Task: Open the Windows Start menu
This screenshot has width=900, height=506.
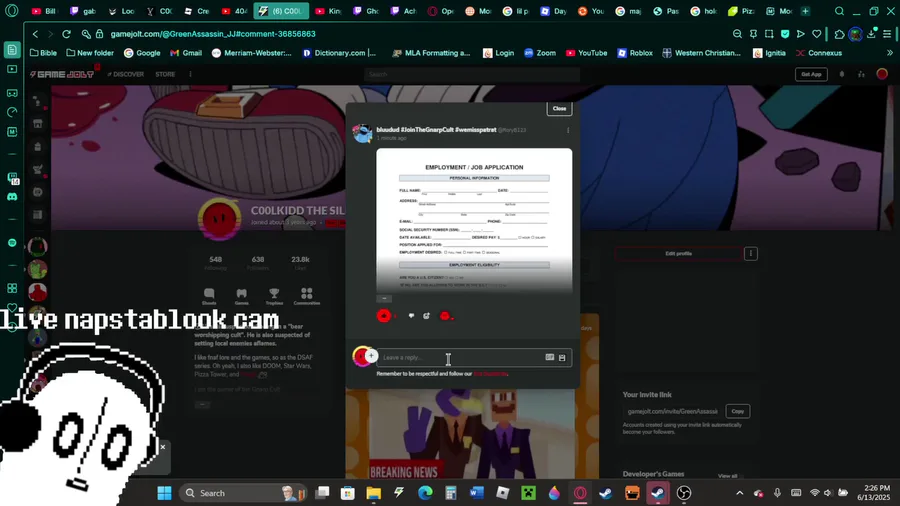Action: tap(165, 493)
